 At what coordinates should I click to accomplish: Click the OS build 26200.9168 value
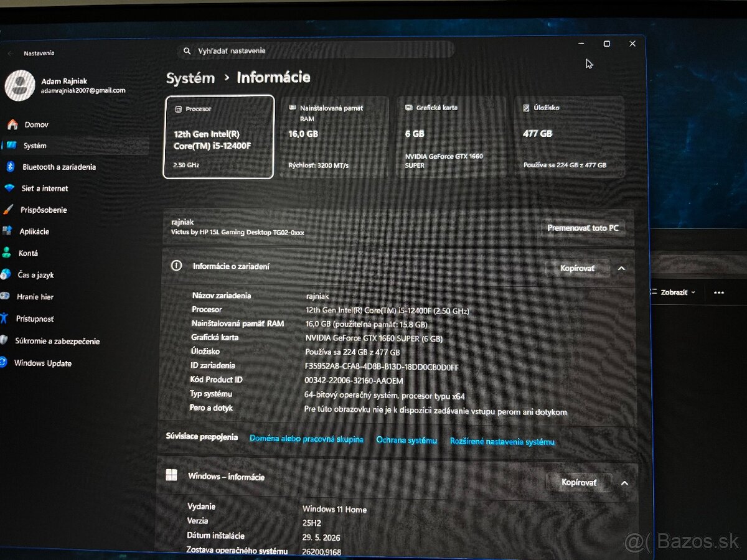tap(321, 551)
